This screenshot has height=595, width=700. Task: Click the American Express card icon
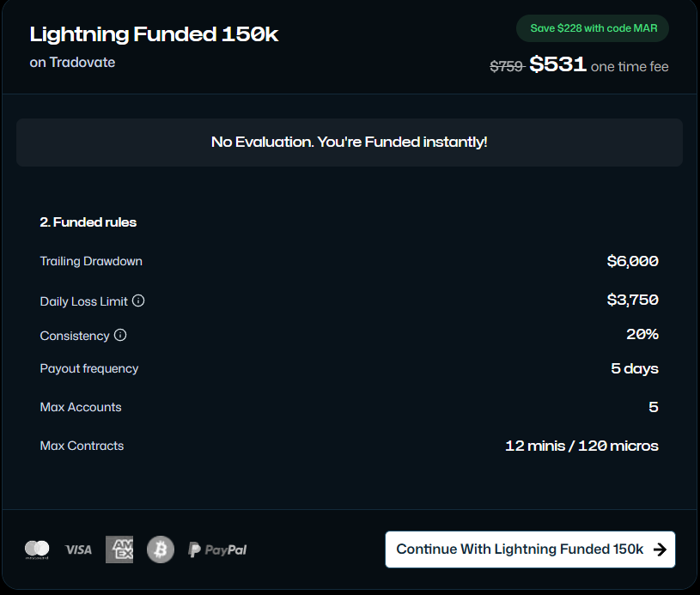click(119, 549)
